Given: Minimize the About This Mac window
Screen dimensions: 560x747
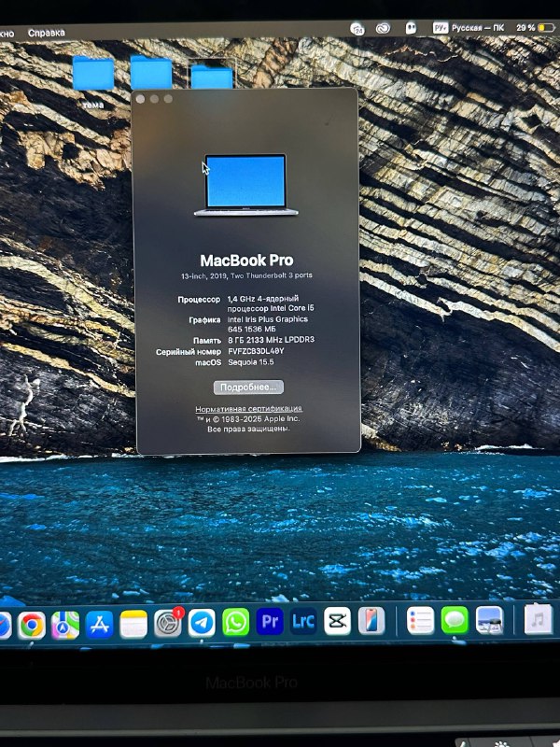Looking at the screenshot, I should 154,99.
